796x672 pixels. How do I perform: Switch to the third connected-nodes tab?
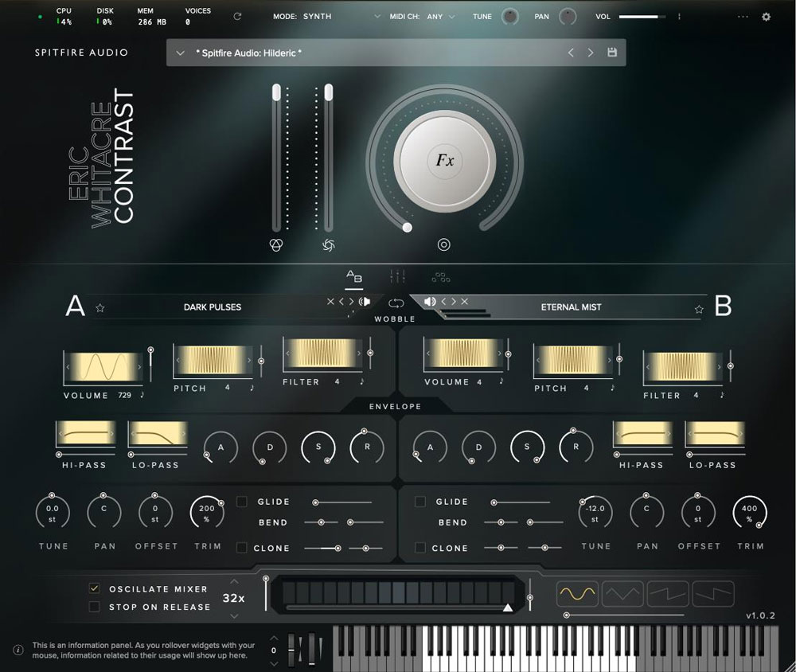click(441, 277)
